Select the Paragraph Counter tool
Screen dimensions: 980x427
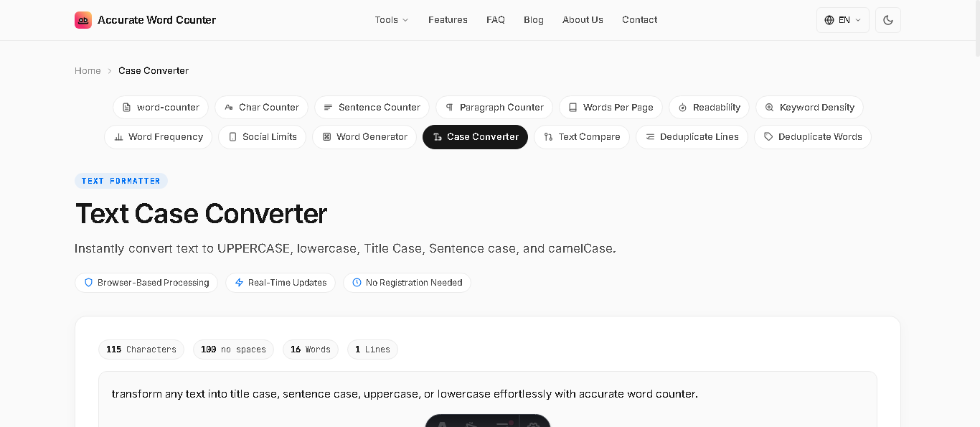[494, 108]
